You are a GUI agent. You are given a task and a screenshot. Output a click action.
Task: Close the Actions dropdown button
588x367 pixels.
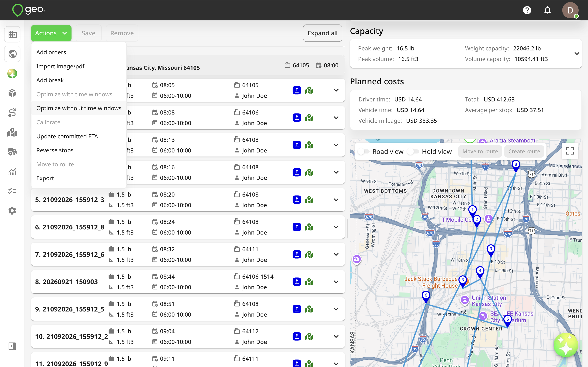point(51,33)
